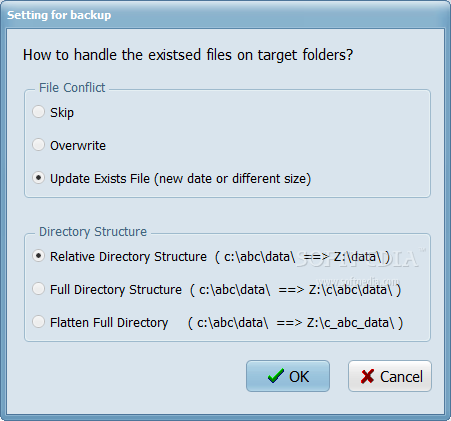The image size is (451, 421).
Task: Click the 'Skip' option label text
Action: (x=62, y=113)
